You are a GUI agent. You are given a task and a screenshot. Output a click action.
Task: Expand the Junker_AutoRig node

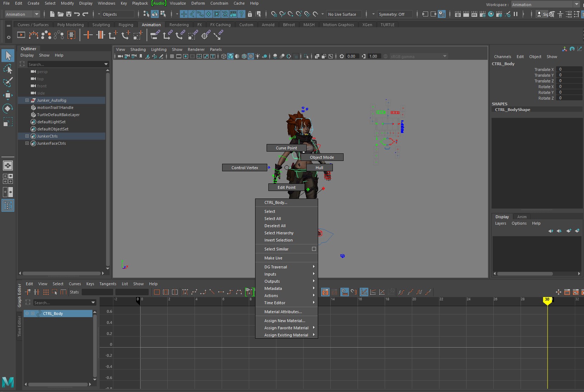27,100
